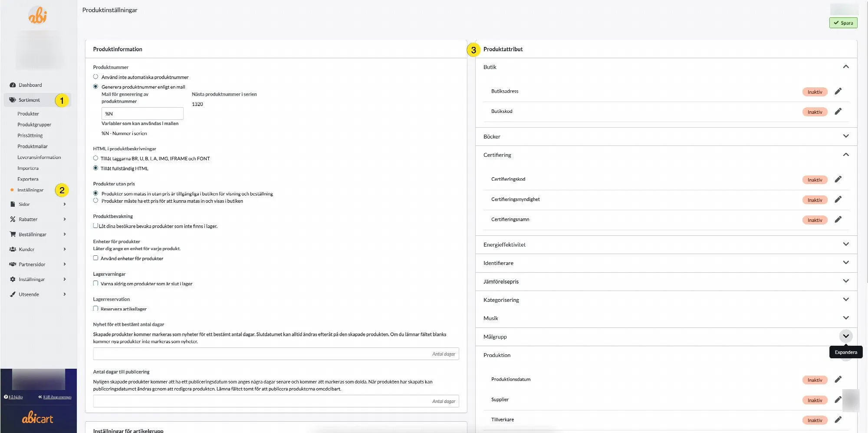Expand the Identifierare section

[x=846, y=263]
